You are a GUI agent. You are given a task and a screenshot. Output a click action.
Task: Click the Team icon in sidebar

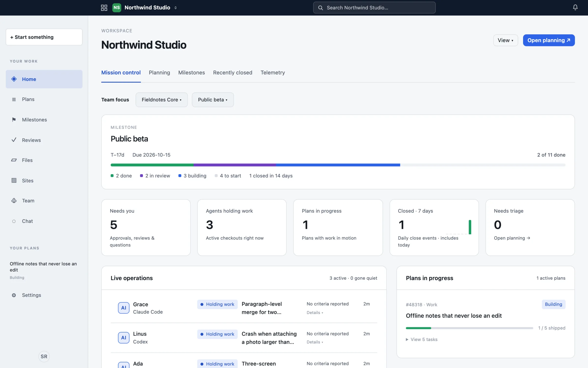click(x=14, y=200)
